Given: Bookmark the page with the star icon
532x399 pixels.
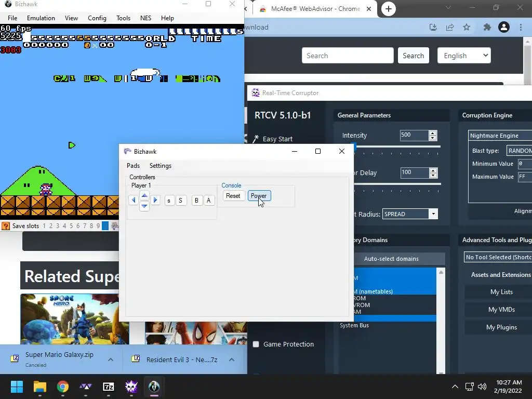Looking at the screenshot, I should [x=467, y=27].
